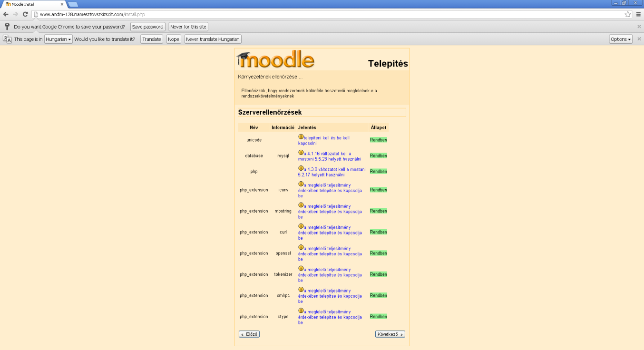Open a new browser tab
This screenshot has height=350, width=644.
coord(73,4)
